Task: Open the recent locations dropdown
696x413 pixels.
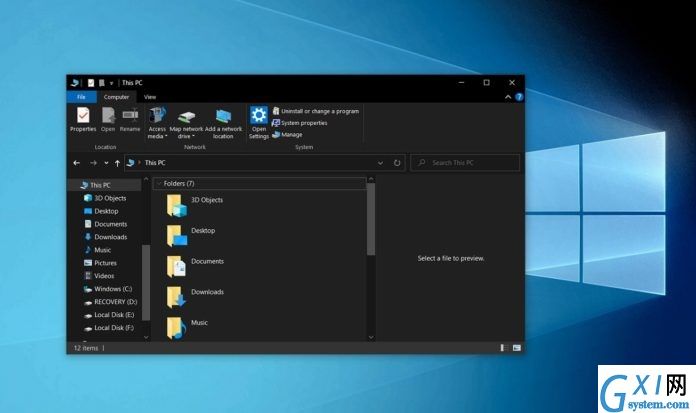Action: point(106,163)
